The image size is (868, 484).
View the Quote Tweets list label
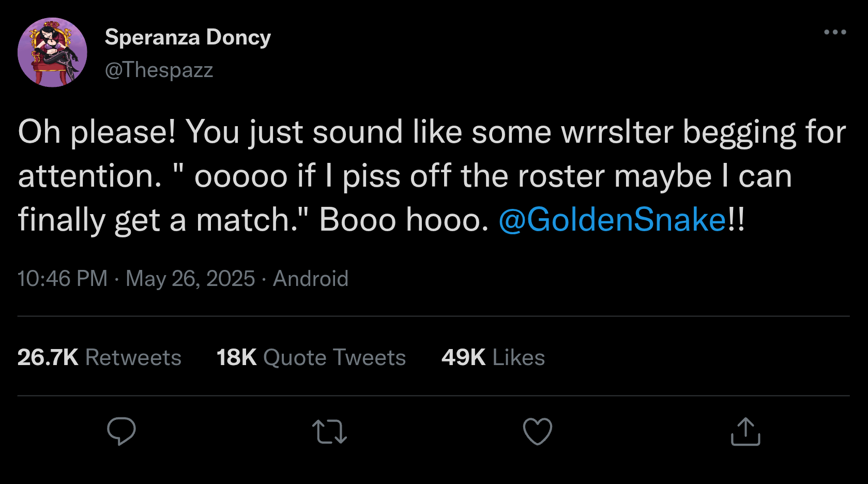pos(334,357)
